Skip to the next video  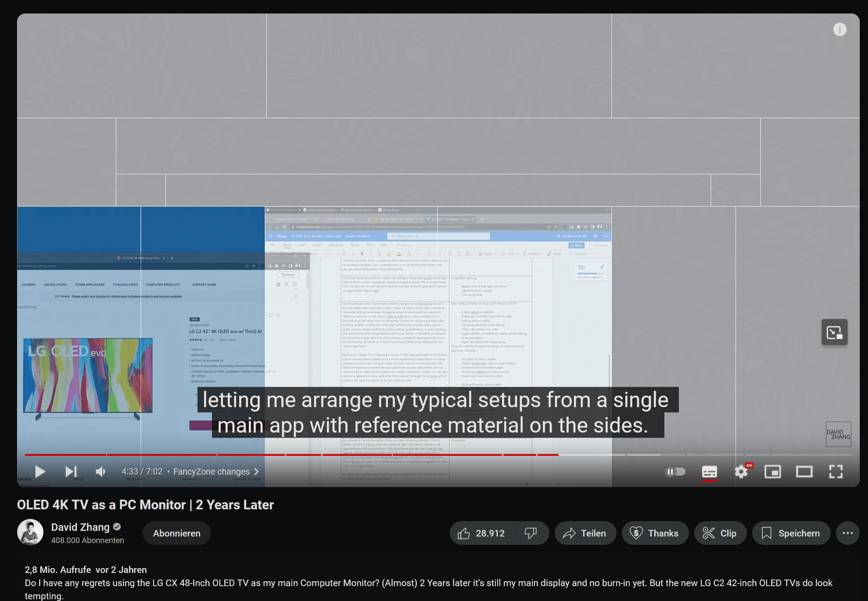click(71, 472)
